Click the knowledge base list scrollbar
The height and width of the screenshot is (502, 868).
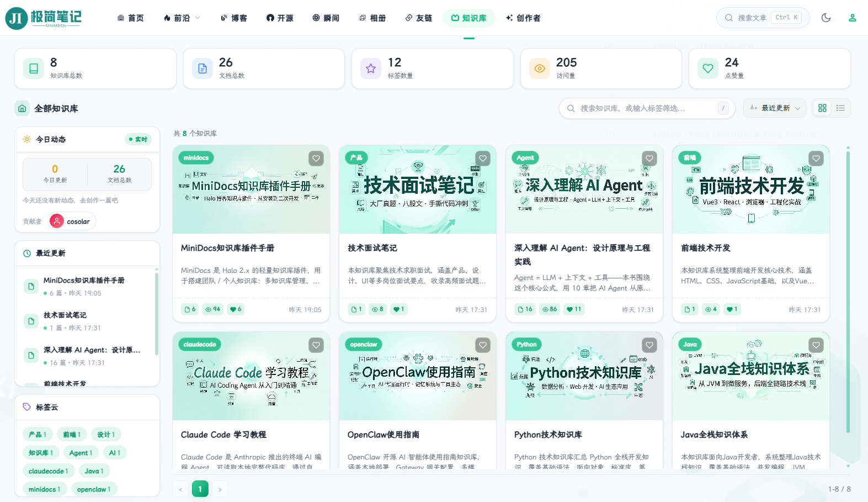848,292
